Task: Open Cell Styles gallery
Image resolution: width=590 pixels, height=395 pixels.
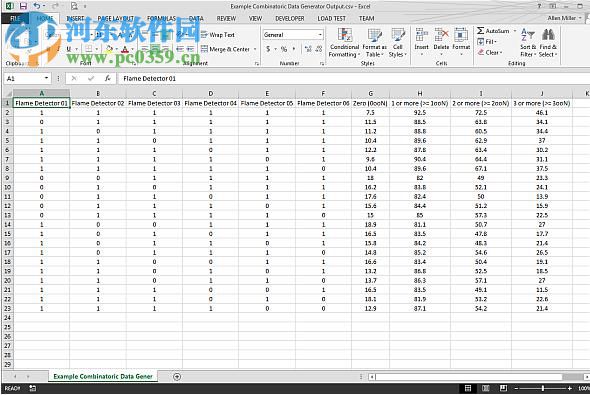Action: pyautogui.click(x=398, y=43)
